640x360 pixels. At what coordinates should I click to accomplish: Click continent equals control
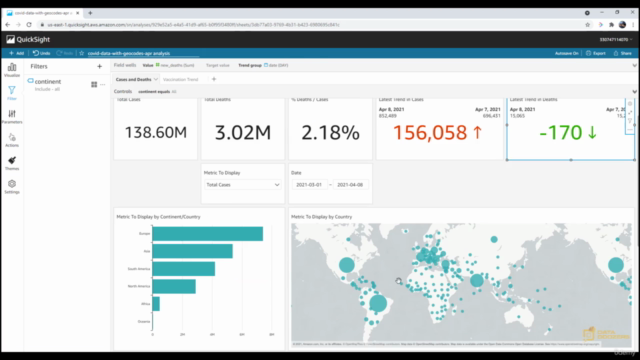[157, 91]
